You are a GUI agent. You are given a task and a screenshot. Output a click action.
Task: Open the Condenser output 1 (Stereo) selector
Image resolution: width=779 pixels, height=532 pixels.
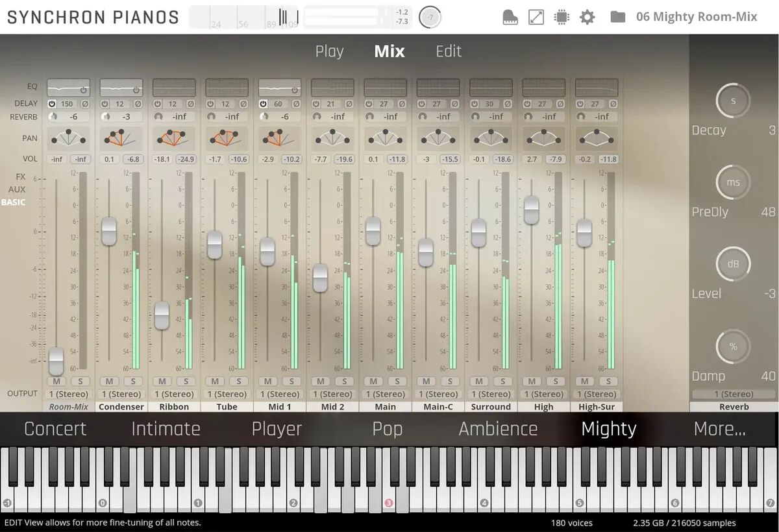click(121, 394)
